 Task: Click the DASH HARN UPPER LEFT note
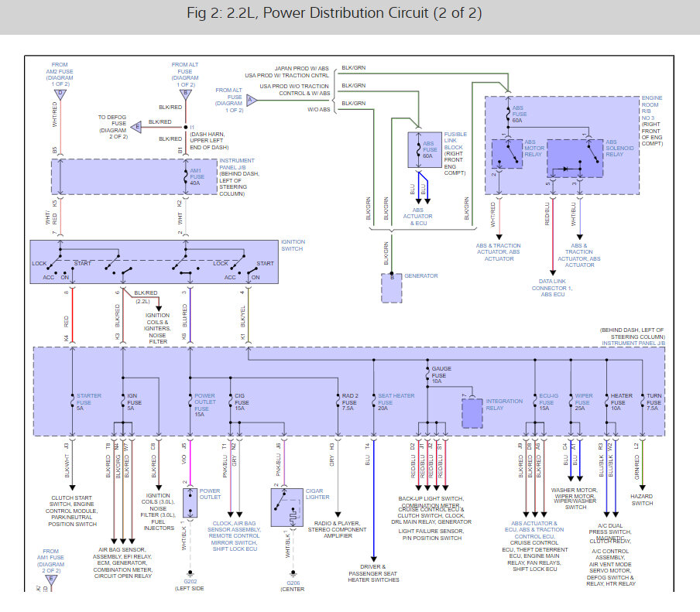[x=209, y=141]
